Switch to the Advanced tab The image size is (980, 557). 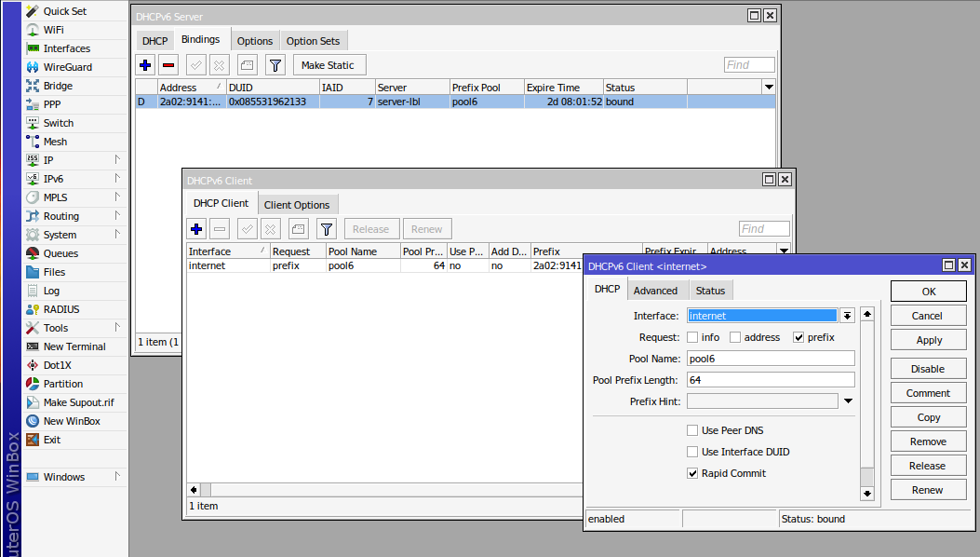(655, 291)
